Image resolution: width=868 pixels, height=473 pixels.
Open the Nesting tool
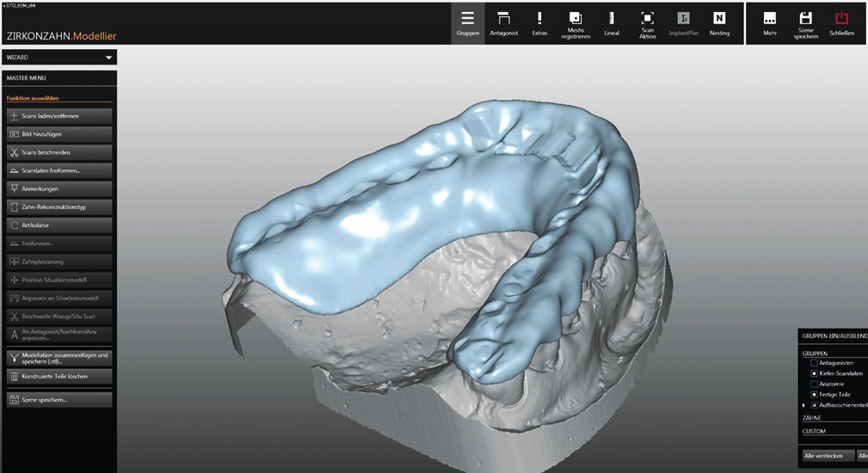coord(719,23)
